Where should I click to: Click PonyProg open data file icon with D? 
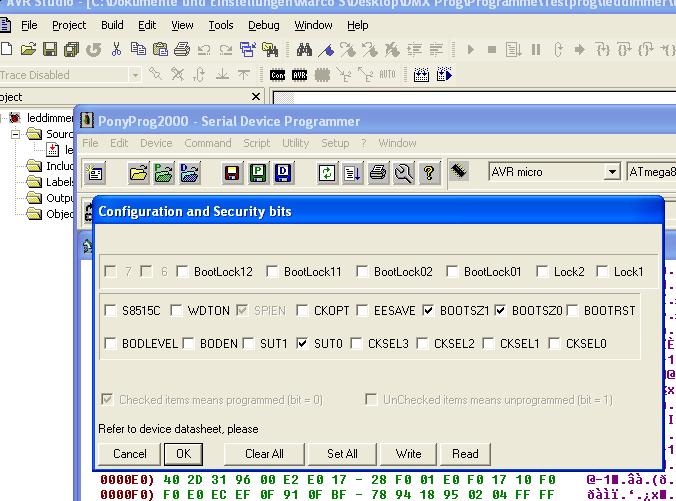(x=190, y=173)
